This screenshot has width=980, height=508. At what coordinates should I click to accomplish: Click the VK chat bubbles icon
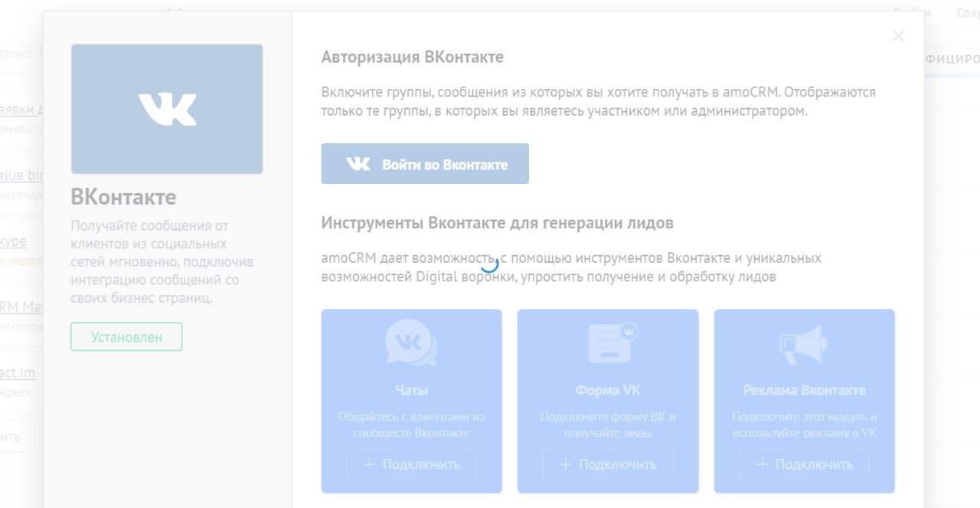(411, 342)
